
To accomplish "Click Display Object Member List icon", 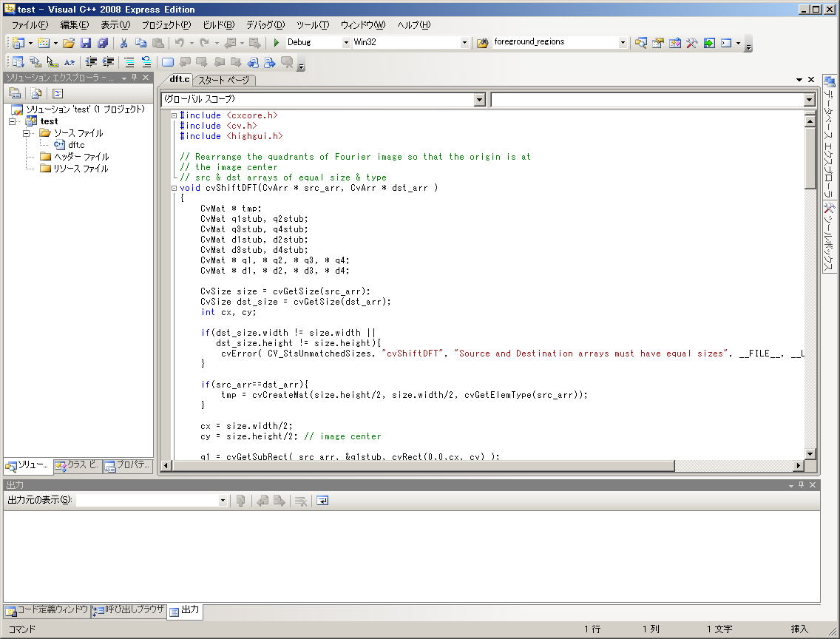I will click(x=18, y=62).
